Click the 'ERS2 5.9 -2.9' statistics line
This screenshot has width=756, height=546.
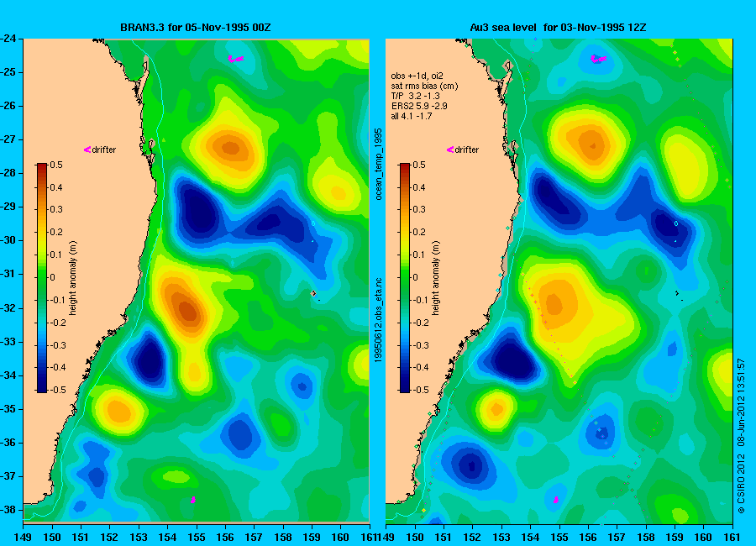[419, 106]
